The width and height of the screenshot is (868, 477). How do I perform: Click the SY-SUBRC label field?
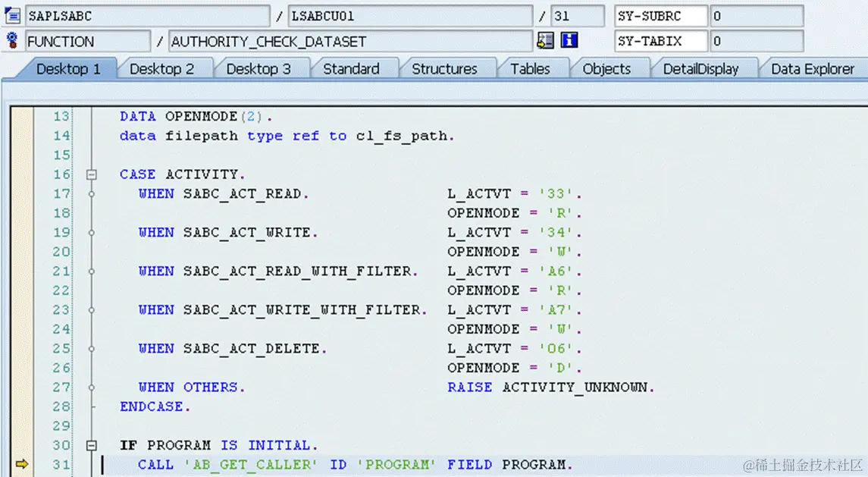pos(661,16)
